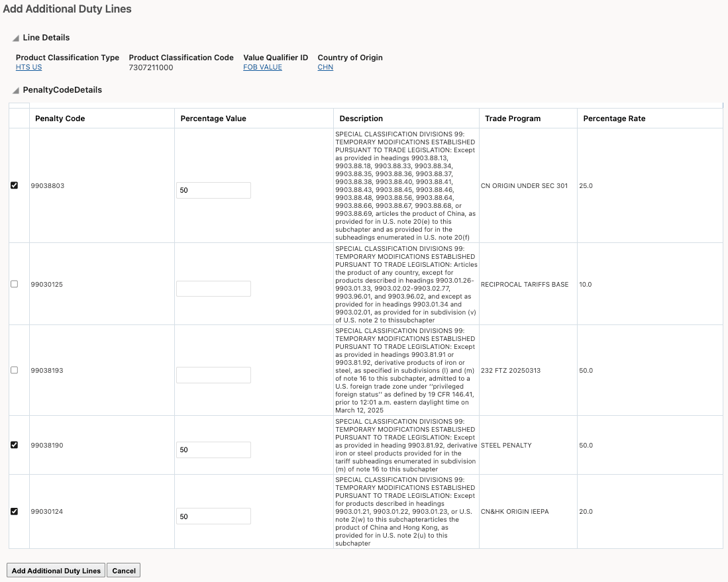Open the HTS US classification type link

tap(27, 67)
